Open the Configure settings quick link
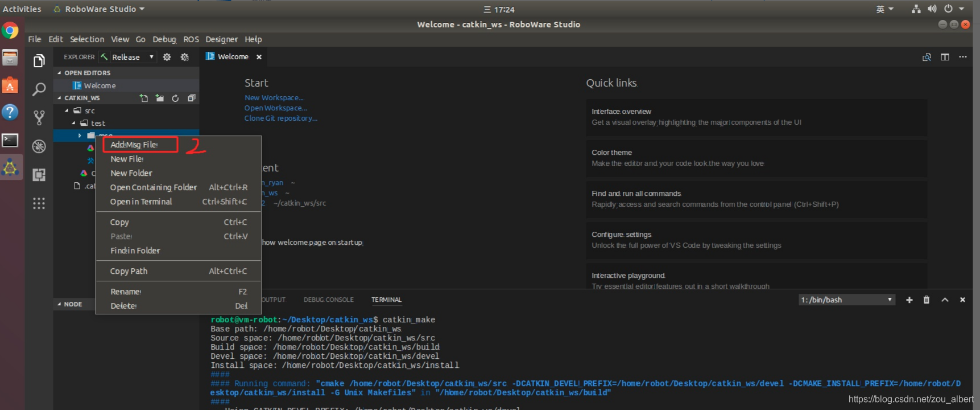980x410 pixels. point(756,240)
